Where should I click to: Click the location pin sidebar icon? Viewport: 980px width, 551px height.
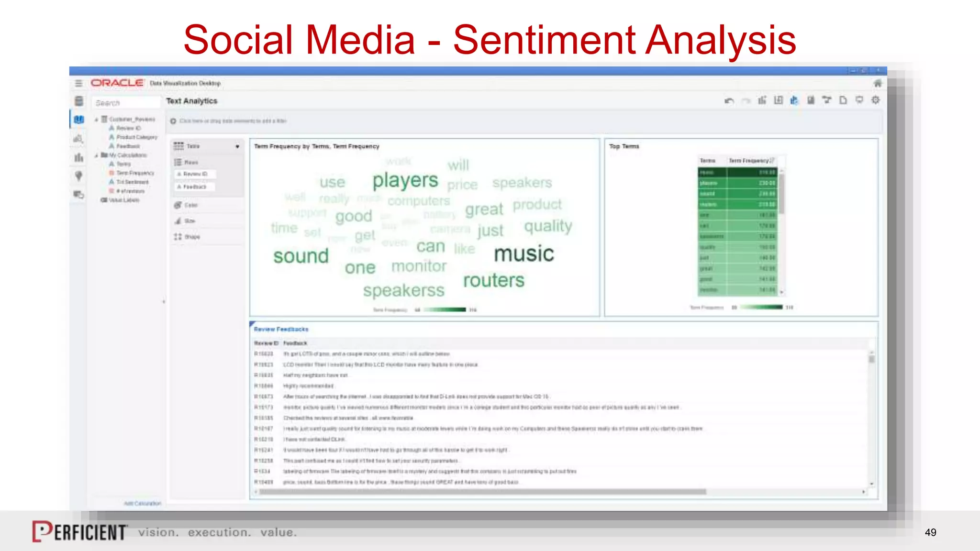pos(79,176)
